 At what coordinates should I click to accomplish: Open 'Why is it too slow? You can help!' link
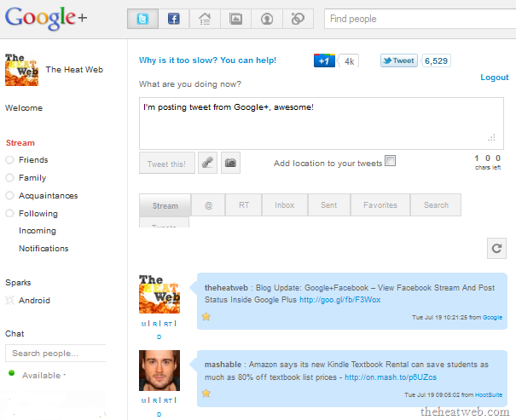(x=207, y=60)
